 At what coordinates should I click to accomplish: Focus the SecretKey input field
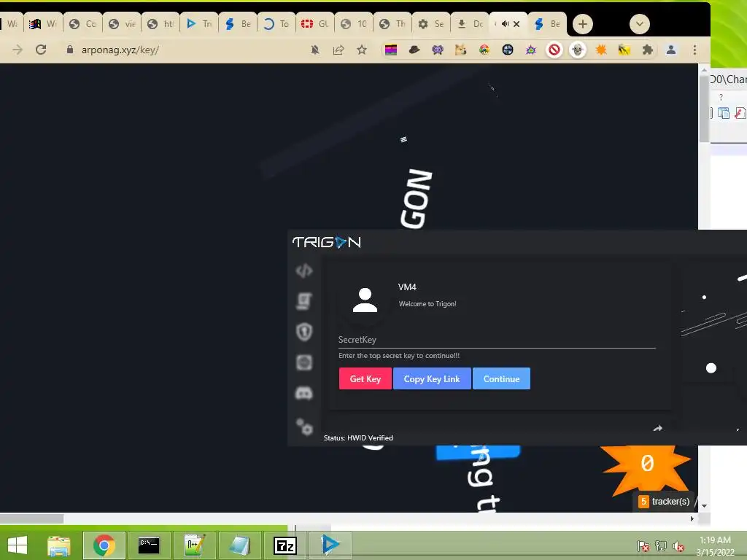click(x=497, y=340)
